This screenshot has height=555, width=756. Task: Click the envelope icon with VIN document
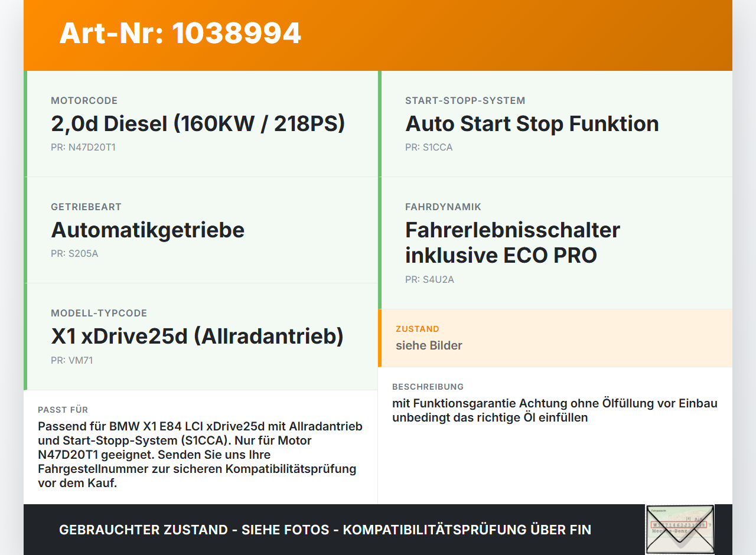coord(680,530)
